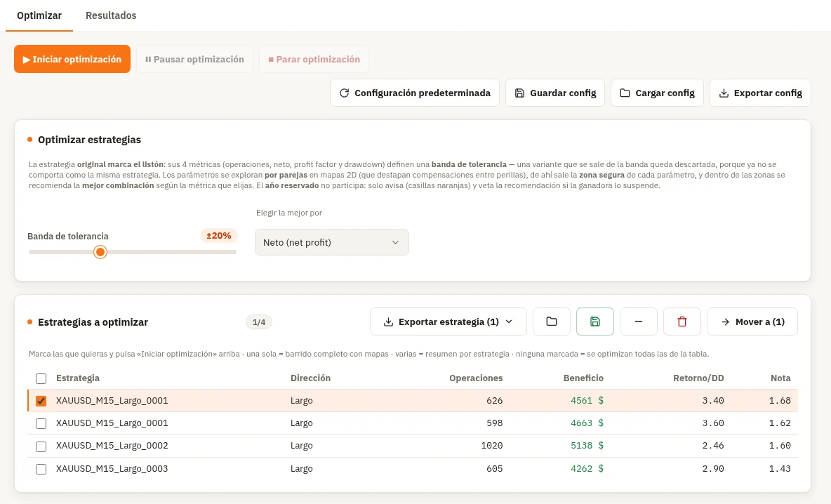
Task: Click the Retorno/DD value 2.90
Action: (713, 468)
